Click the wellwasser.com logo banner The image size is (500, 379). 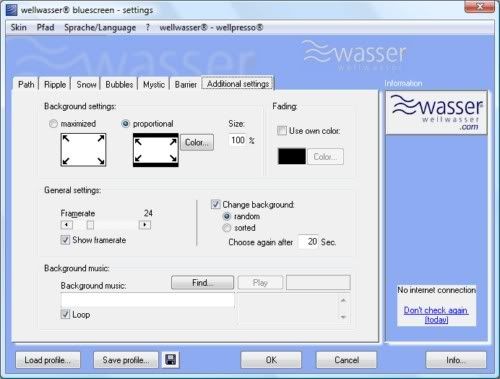click(436, 112)
